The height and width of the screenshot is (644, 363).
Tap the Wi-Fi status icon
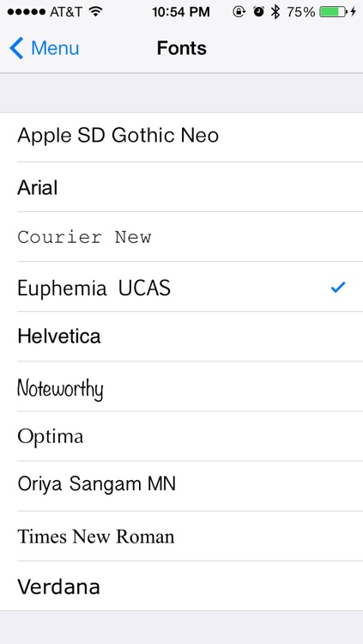coord(95,12)
